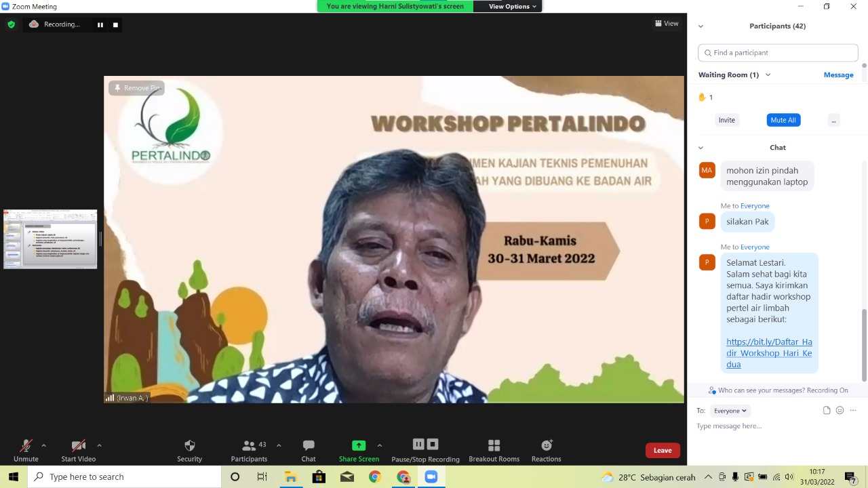
Task: Attach a file in chat
Action: (826, 410)
